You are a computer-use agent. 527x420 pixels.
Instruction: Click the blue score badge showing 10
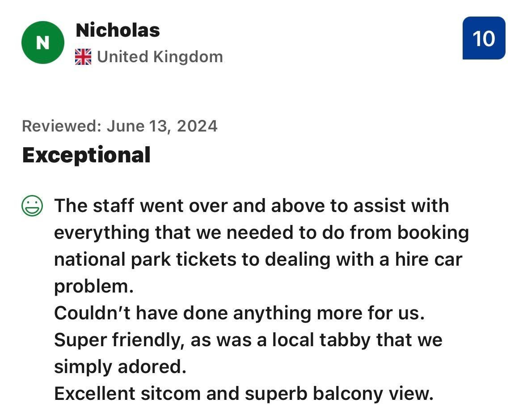[484, 38]
